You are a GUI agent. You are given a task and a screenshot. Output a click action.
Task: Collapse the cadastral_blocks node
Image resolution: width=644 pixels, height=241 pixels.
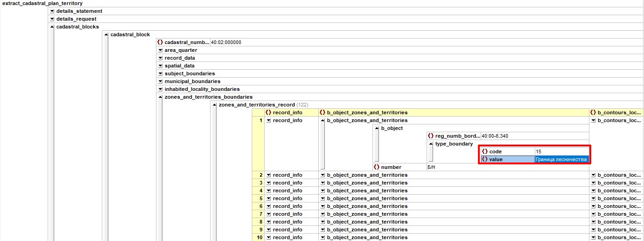(x=52, y=27)
